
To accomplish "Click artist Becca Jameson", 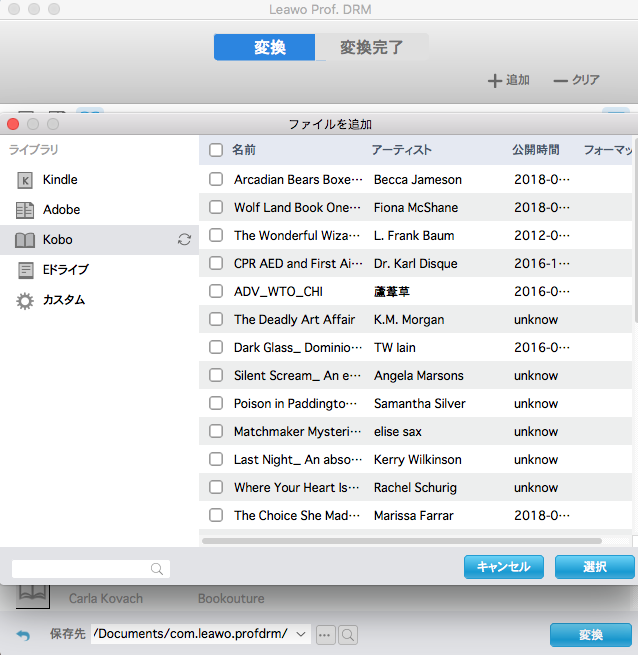I will click(x=418, y=180).
